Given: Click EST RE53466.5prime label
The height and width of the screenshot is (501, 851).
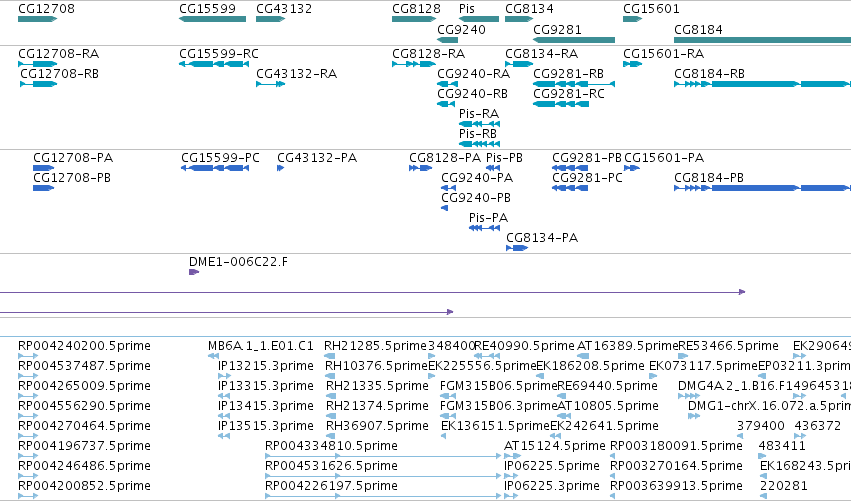Looking at the screenshot, I should [728, 346].
